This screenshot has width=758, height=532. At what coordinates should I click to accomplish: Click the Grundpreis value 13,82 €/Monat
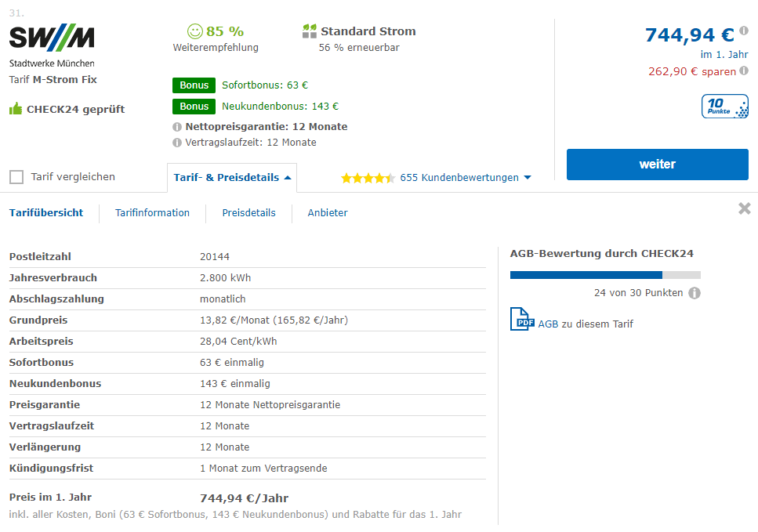274,320
